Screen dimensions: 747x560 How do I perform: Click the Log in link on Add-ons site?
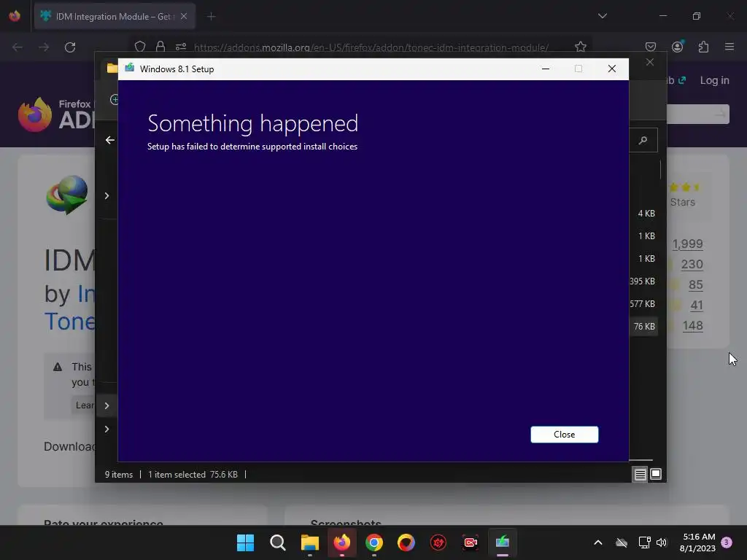point(714,80)
